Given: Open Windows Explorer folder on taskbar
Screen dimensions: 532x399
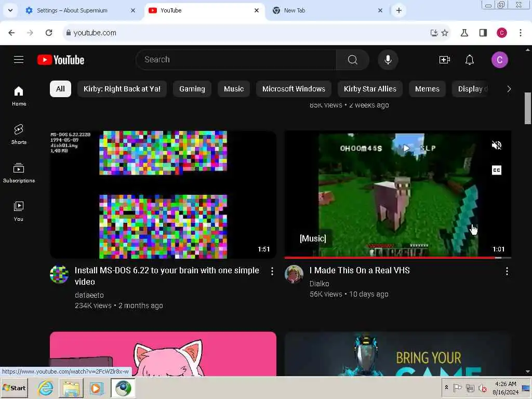Looking at the screenshot, I should pos(71,388).
